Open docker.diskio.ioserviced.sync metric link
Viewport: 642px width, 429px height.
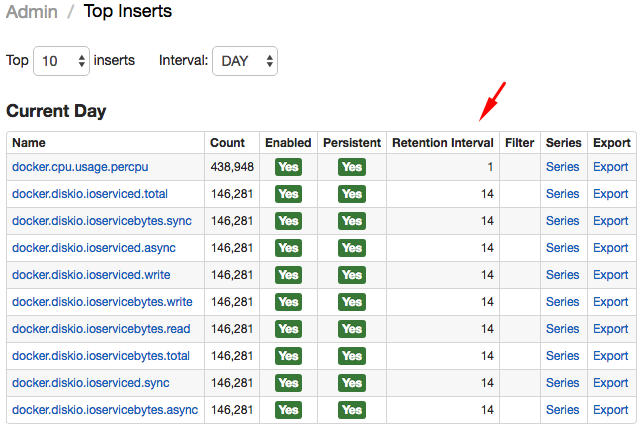(91, 383)
